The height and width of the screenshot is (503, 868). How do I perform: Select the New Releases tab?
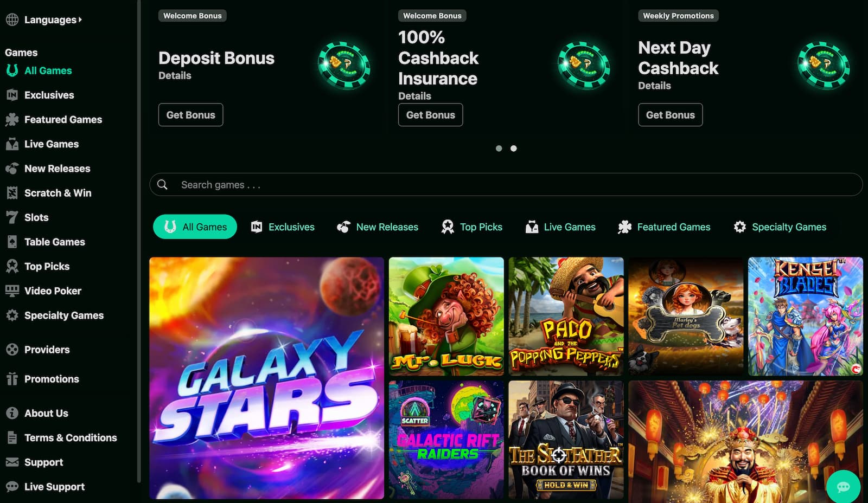[x=378, y=227]
